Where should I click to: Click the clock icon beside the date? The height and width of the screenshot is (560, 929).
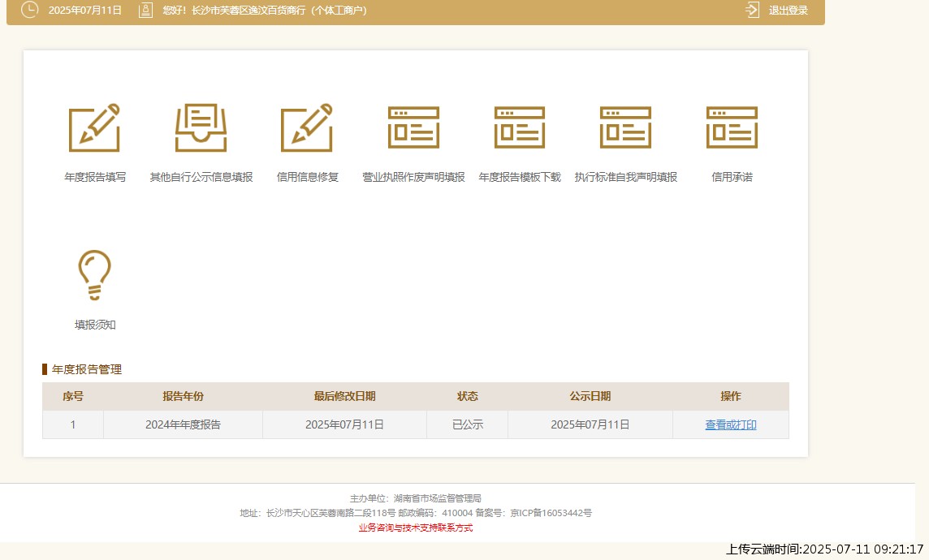click(x=29, y=10)
